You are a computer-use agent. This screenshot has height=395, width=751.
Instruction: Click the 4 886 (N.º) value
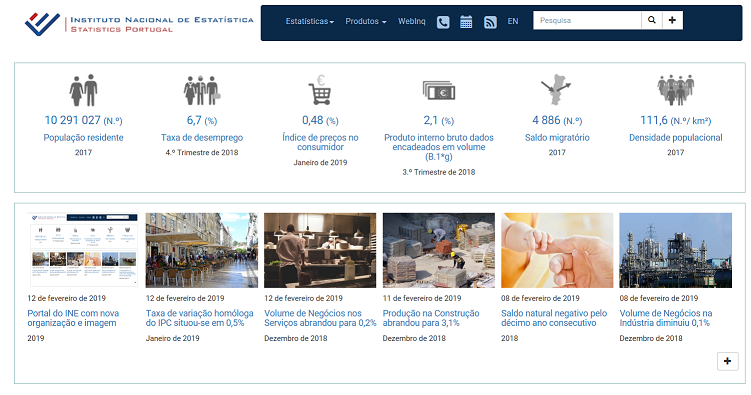click(557, 120)
